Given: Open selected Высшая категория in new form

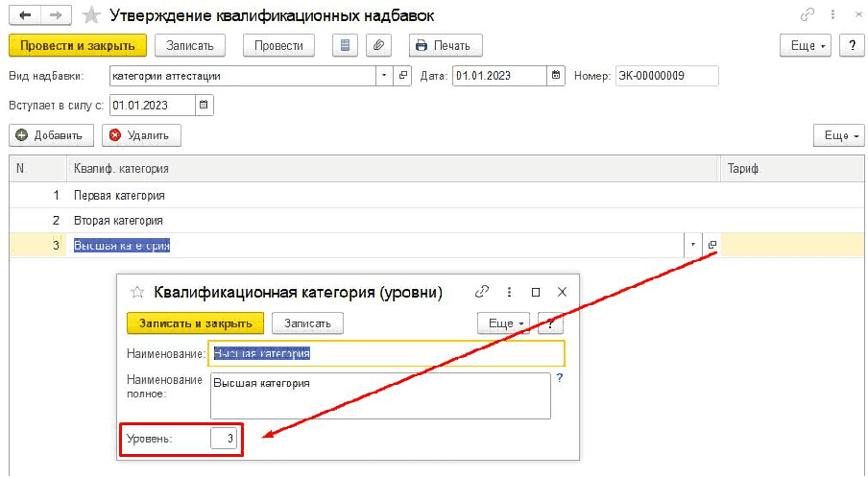Looking at the screenshot, I should [x=711, y=245].
